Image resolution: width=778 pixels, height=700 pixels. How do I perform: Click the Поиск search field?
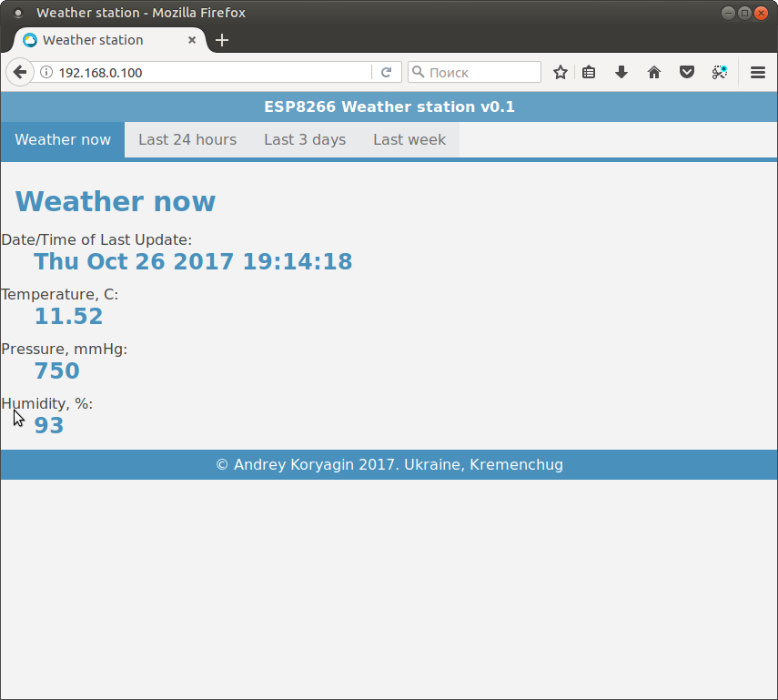pyautogui.click(x=482, y=72)
